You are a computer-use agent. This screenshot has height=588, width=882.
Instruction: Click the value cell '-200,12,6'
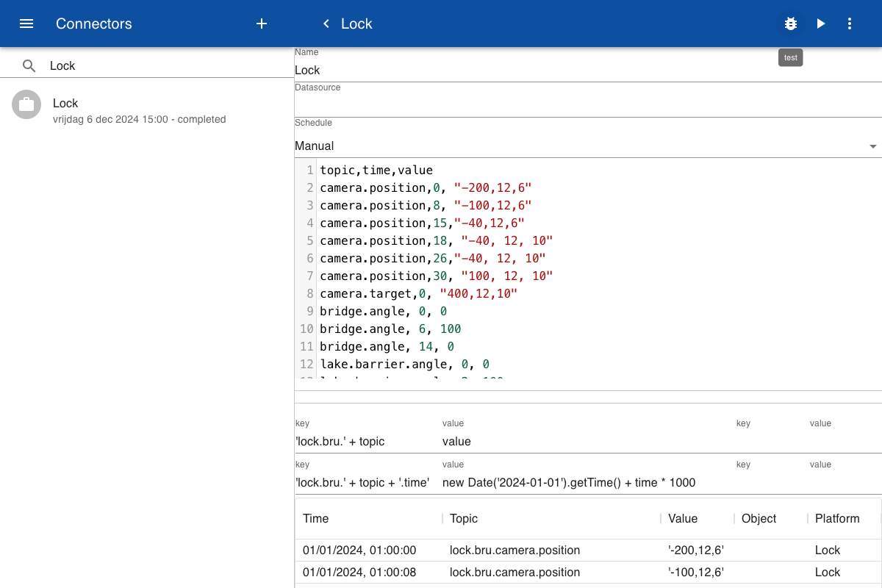point(696,550)
